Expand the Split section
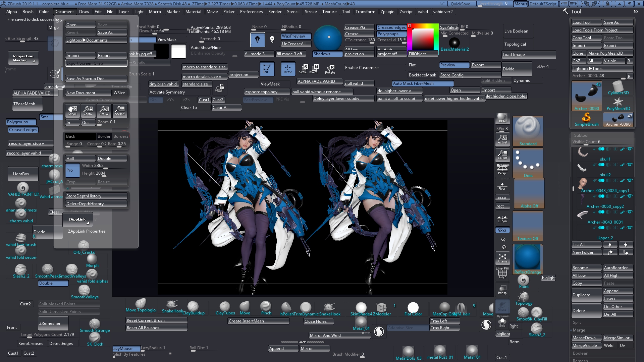The height and width of the screenshot is (362, 644). [577, 322]
